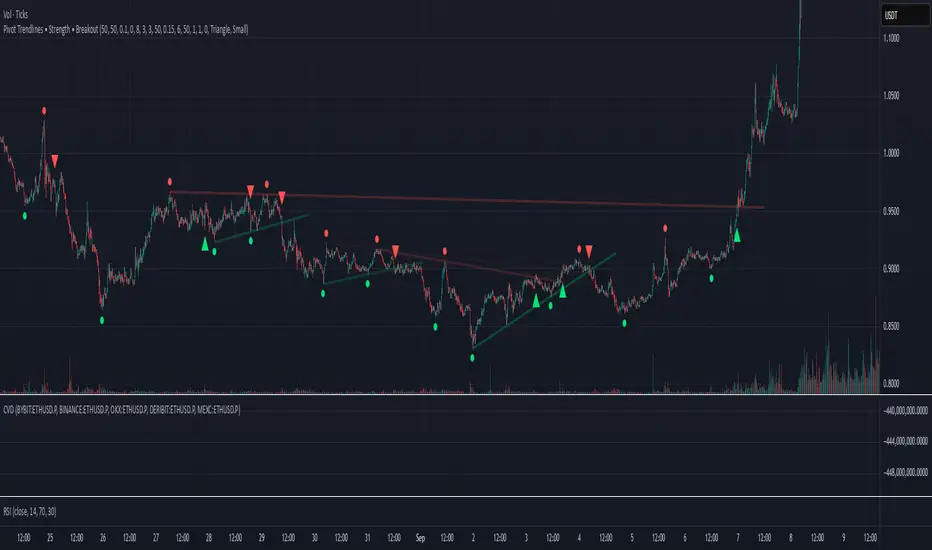This screenshot has width=932, height=550.
Task: Click date 5 on the time axis
Action: tap(632, 538)
